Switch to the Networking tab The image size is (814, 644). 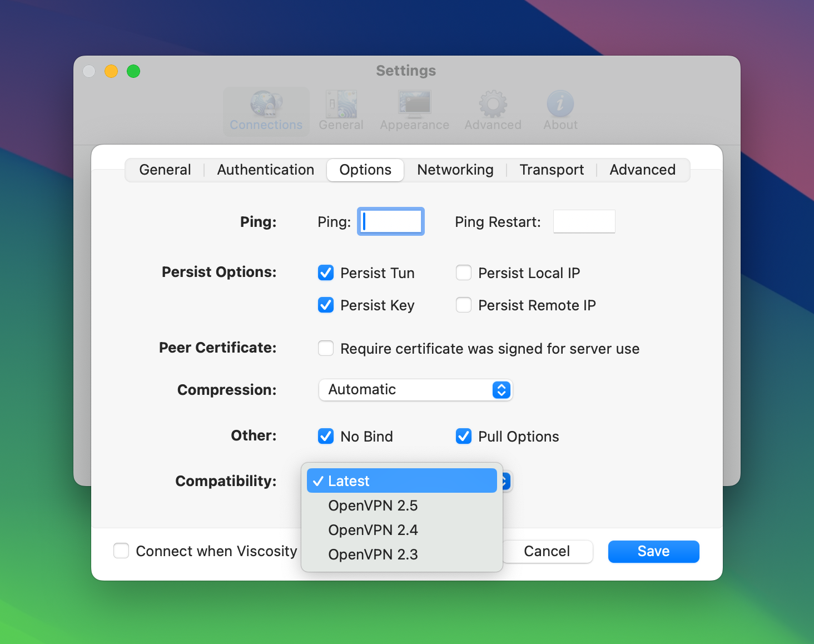point(455,170)
